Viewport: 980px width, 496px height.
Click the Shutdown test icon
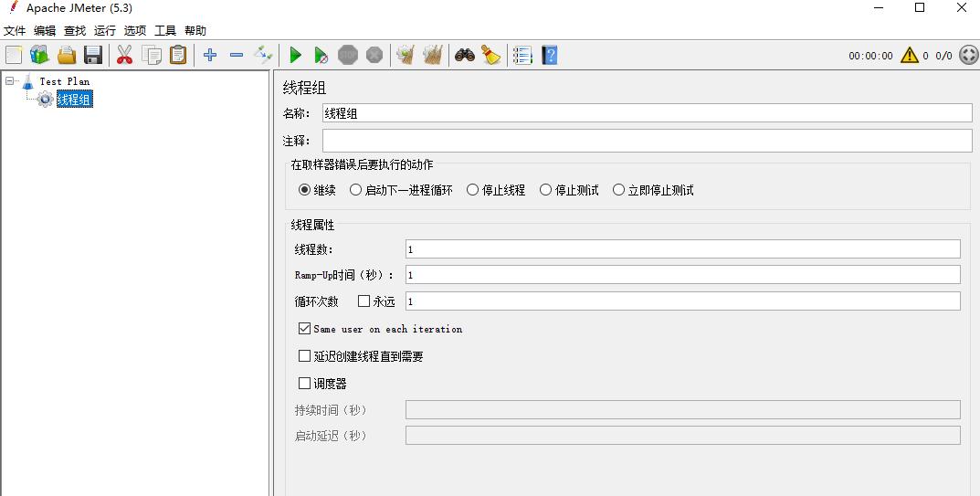374,55
